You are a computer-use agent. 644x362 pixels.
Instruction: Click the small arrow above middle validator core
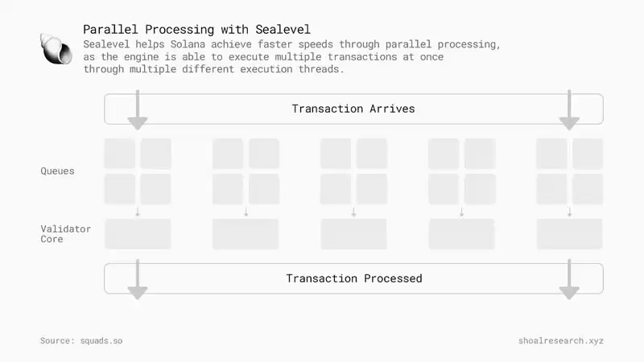pyautogui.click(x=353, y=212)
